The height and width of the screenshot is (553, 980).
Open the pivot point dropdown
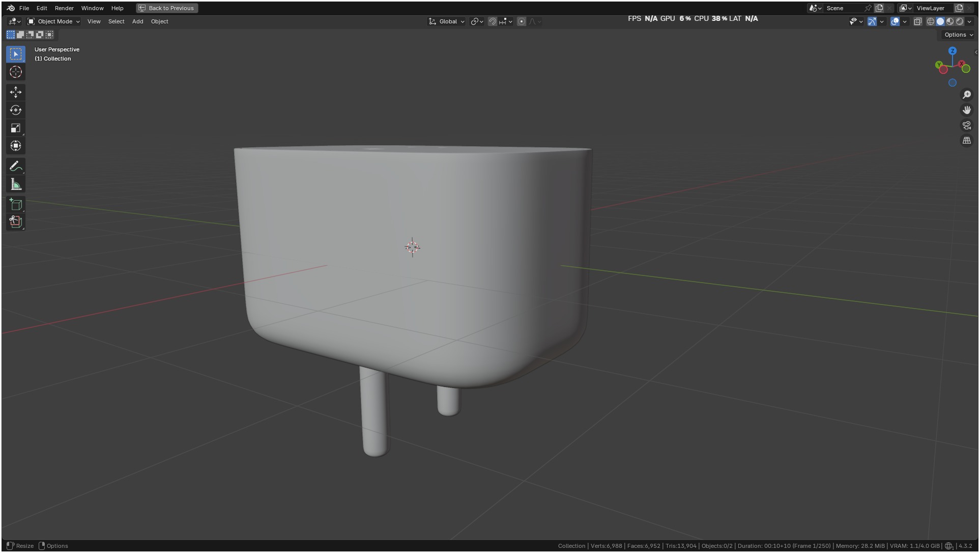477,21
